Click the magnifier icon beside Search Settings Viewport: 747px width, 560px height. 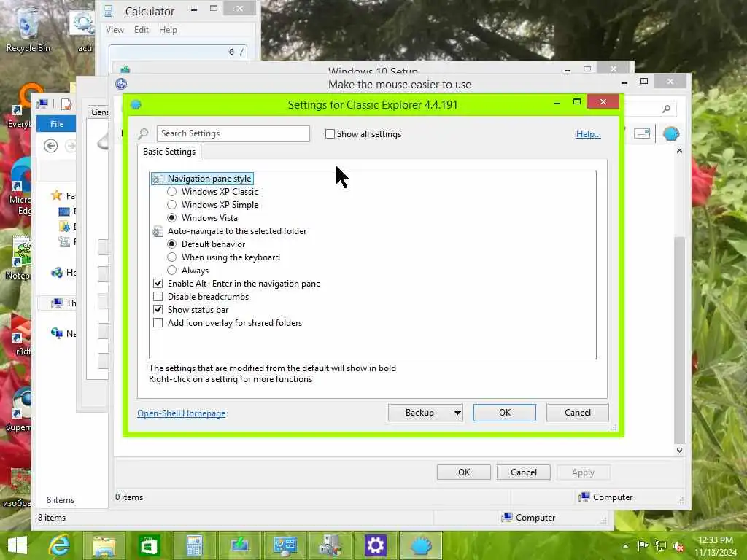click(143, 134)
